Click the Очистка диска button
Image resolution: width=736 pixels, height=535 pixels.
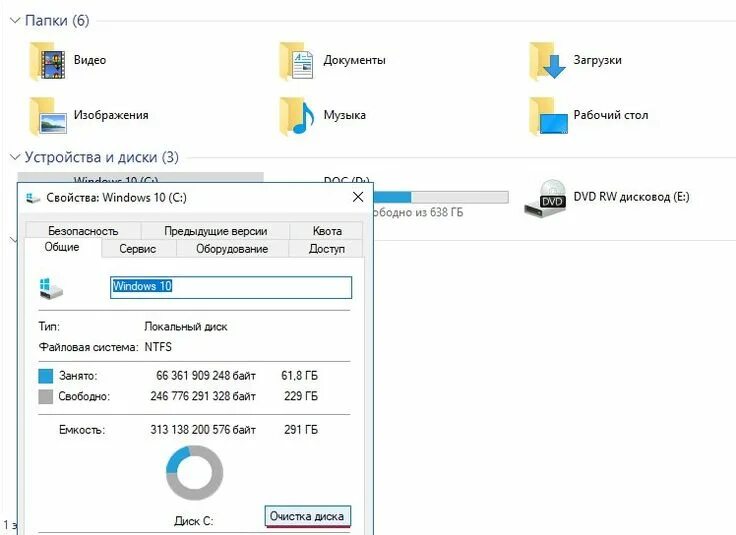pyautogui.click(x=307, y=516)
